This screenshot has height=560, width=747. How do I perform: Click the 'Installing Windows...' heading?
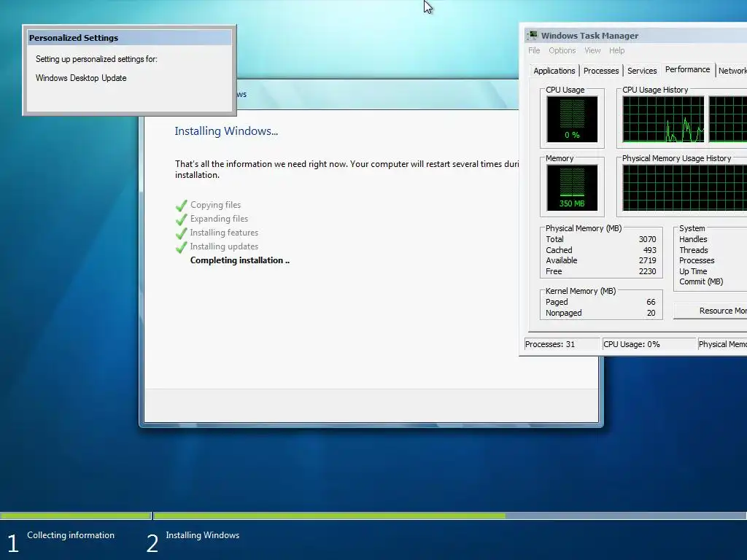[226, 131]
